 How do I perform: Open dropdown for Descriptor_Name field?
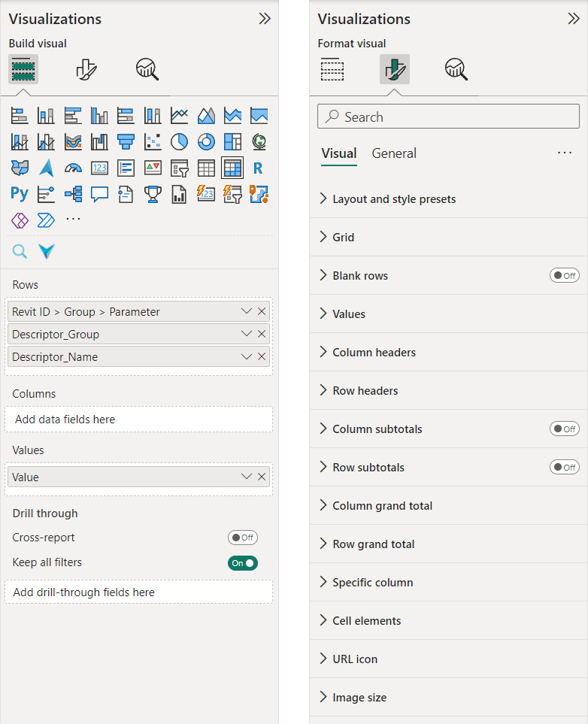tap(246, 356)
